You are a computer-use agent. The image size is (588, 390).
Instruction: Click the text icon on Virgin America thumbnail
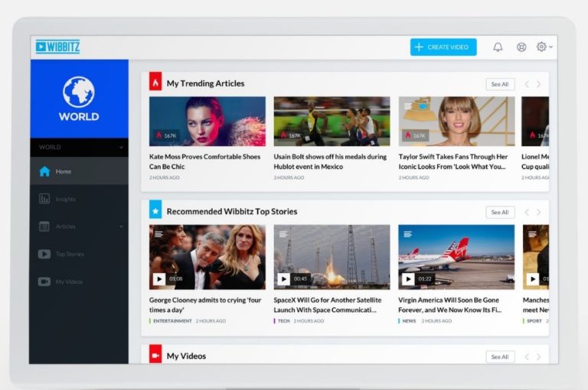click(408, 234)
